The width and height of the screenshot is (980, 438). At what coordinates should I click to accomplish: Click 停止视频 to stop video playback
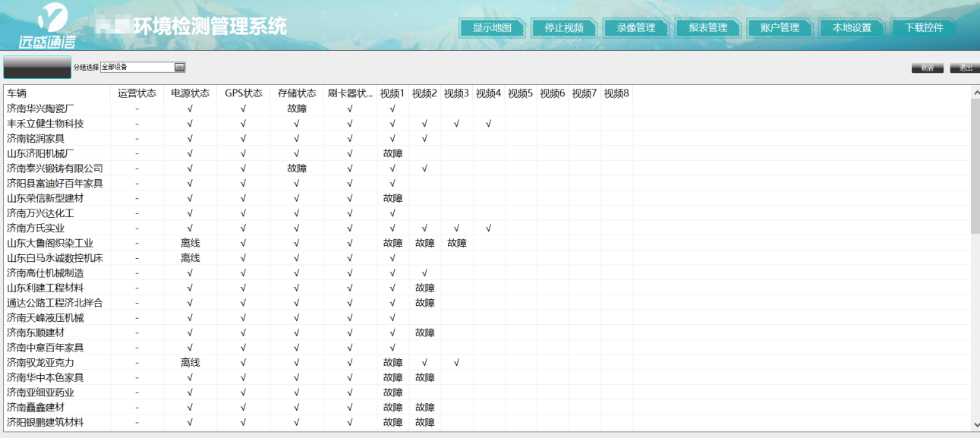[x=562, y=27]
